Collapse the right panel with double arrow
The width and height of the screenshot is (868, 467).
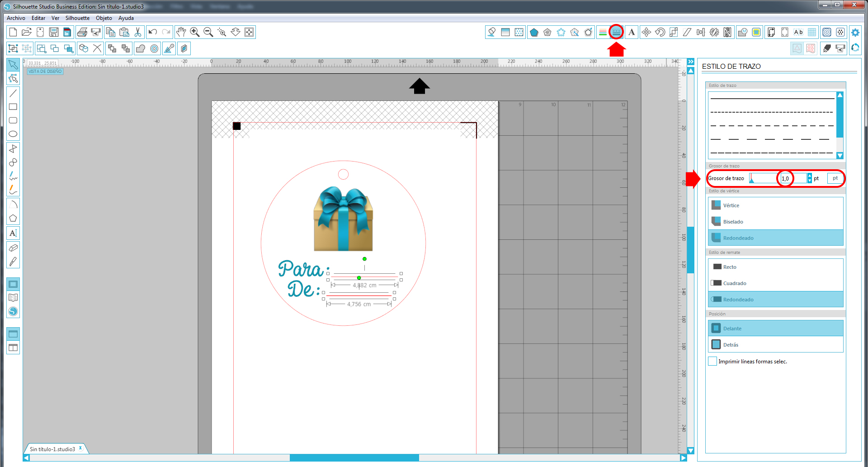690,62
